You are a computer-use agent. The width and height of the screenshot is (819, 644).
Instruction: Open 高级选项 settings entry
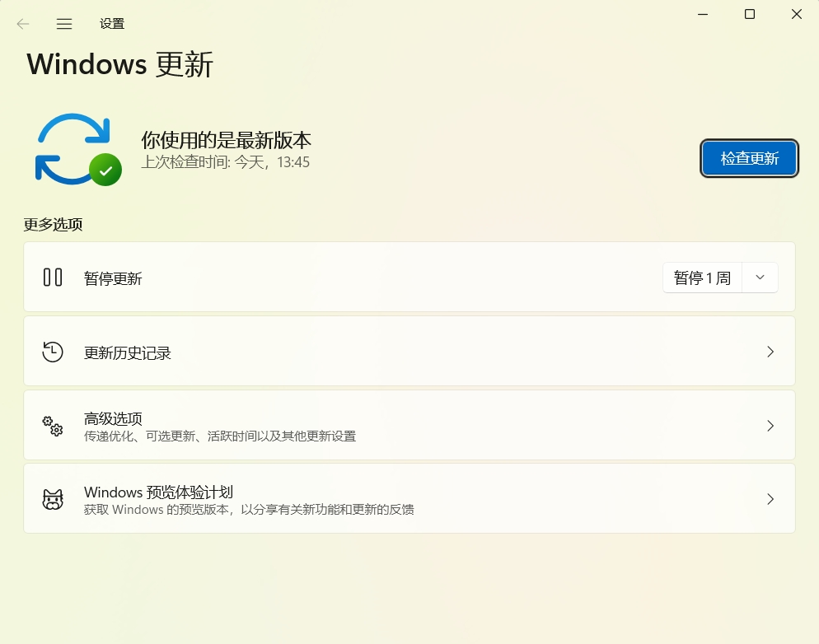(x=409, y=425)
